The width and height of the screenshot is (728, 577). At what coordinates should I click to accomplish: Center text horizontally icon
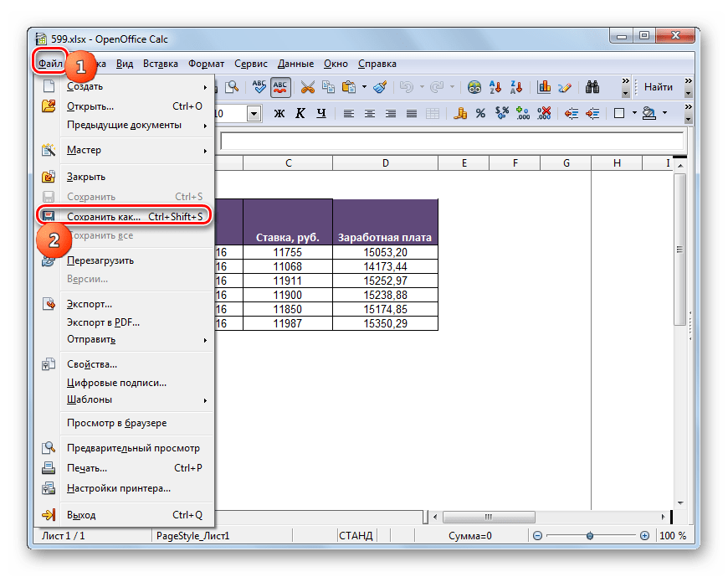pyautogui.click(x=370, y=113)
